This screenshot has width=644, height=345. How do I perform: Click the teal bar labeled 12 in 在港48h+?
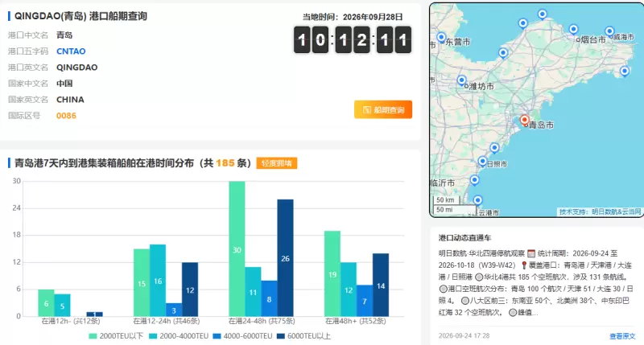point(349,290)
